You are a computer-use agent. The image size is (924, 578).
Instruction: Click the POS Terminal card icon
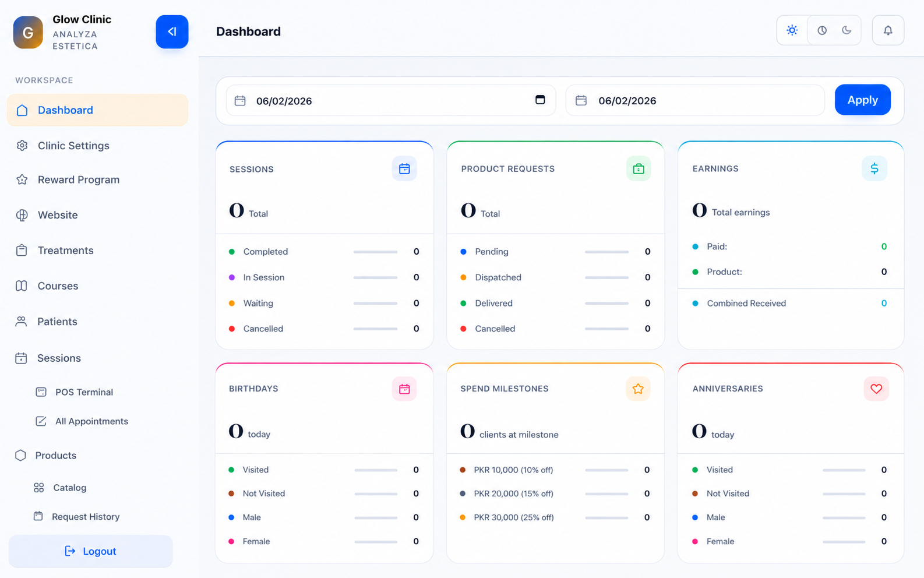coord(41,392)
